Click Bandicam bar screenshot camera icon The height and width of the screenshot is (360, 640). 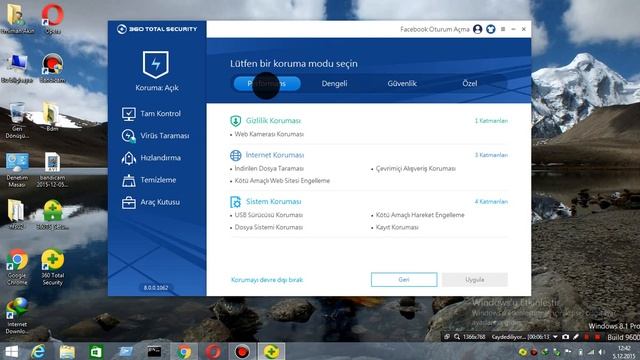click(x=565, y=337)
